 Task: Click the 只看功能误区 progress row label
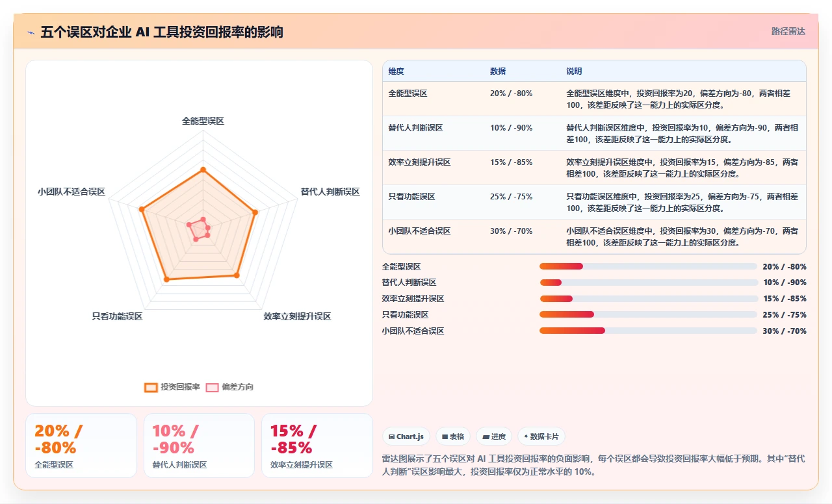[x=406, y=315]
